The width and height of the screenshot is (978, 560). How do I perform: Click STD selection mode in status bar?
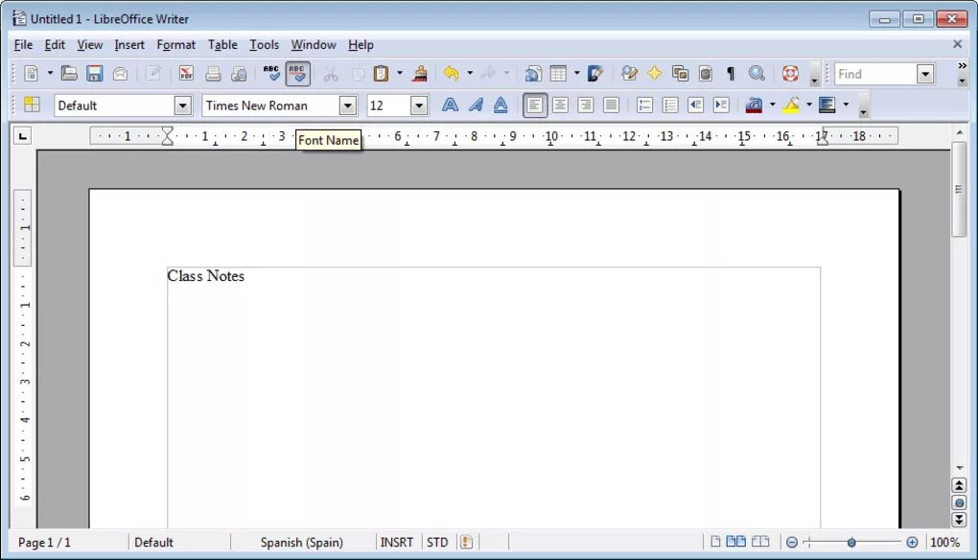tap(437, 543)
